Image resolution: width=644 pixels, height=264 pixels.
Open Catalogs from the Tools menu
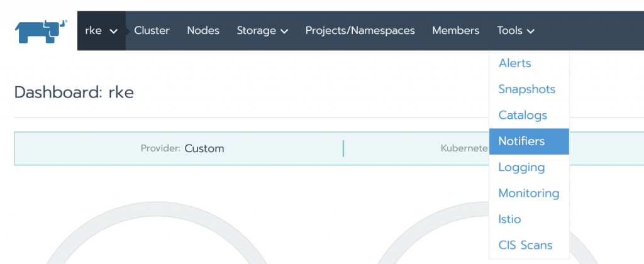(523, 116)
